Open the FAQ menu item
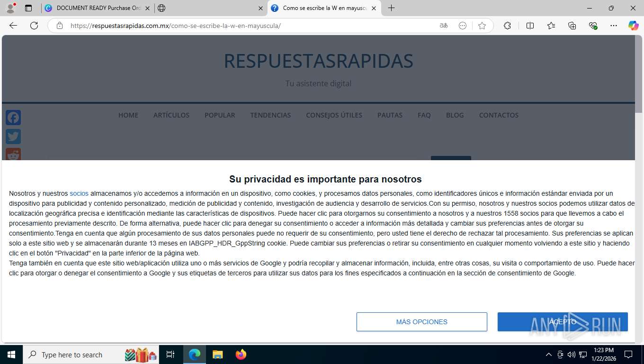Screen dimensions: 644x364 [x=424, y=115]
